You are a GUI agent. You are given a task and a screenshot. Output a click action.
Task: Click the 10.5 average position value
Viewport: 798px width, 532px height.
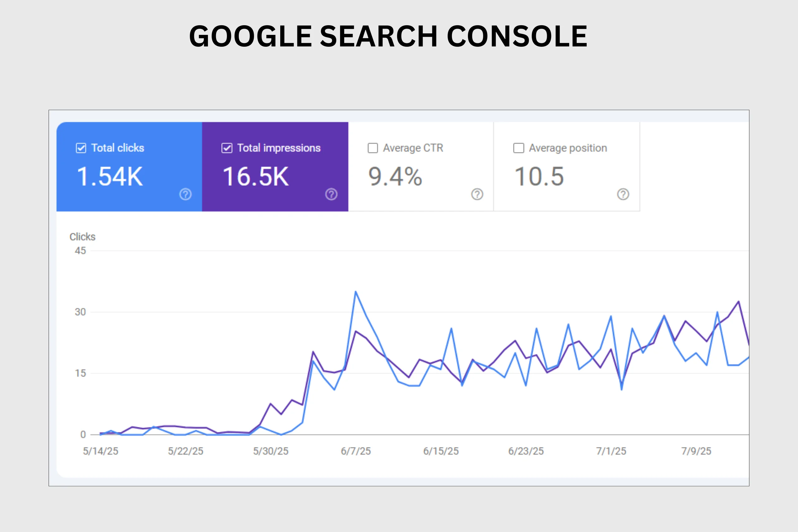(x=539, y=177)
